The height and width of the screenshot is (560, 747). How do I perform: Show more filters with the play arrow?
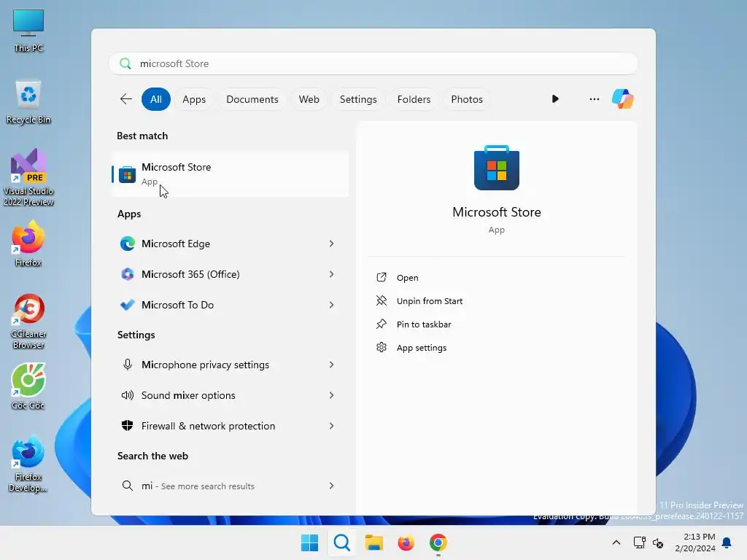point(555,99)
